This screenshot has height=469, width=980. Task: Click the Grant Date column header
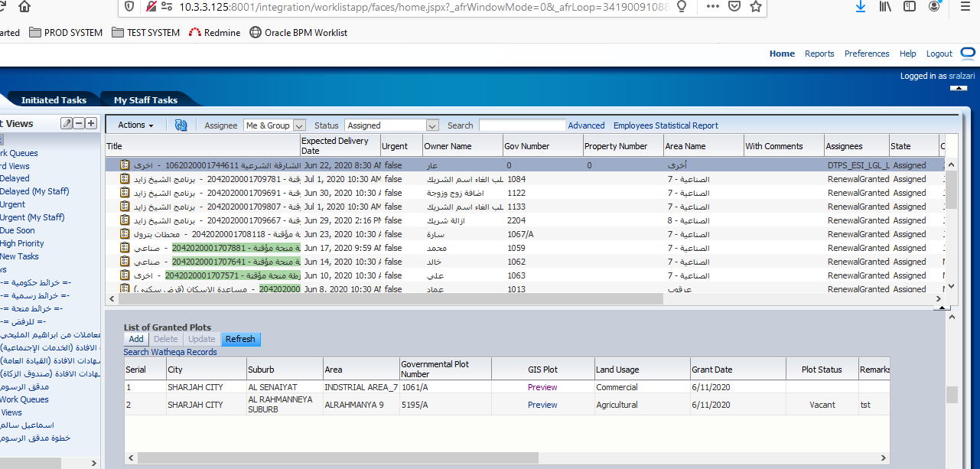pos(737,370)
